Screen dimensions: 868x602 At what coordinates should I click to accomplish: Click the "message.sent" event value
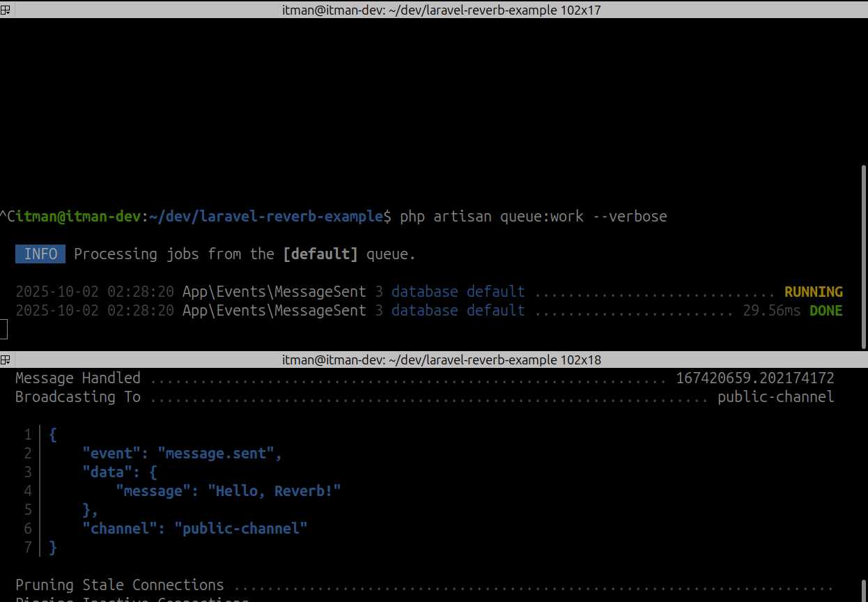(x=219, y=454)
